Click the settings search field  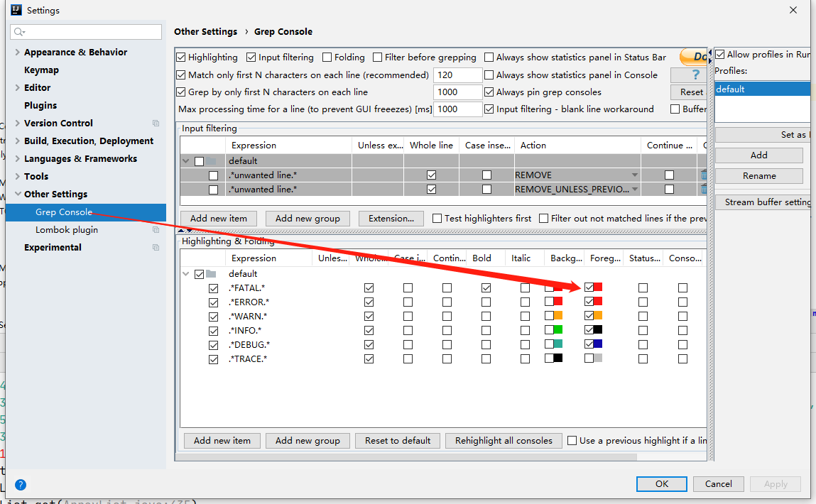tap(85, 32)
